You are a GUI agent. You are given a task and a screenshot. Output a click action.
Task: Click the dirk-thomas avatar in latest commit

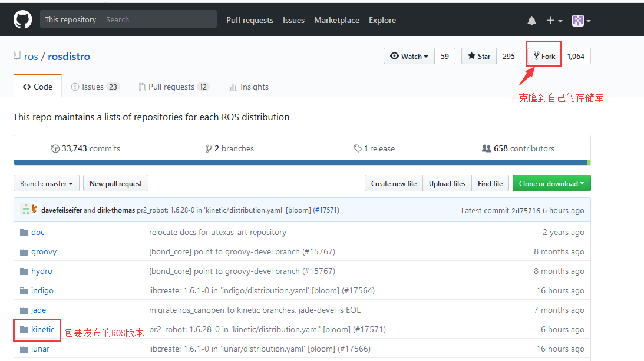(x=35, y=210)
